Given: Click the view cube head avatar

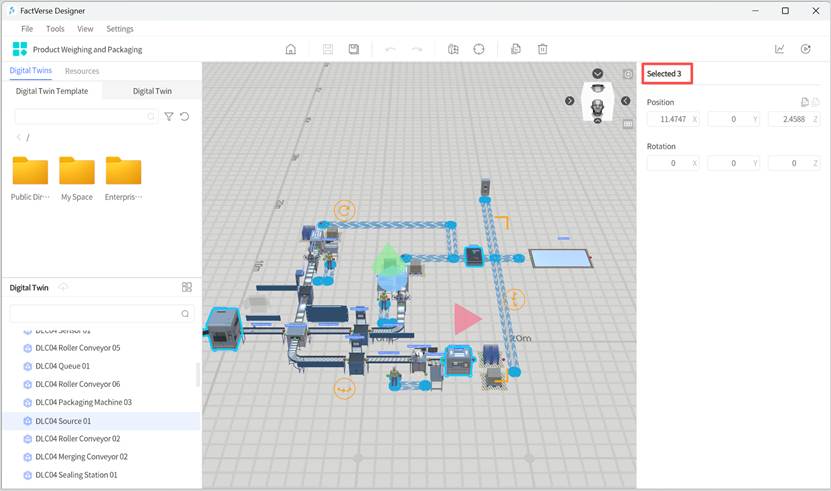Looking at the screenshot, I should pyautogui.click(x=597, y=107).
